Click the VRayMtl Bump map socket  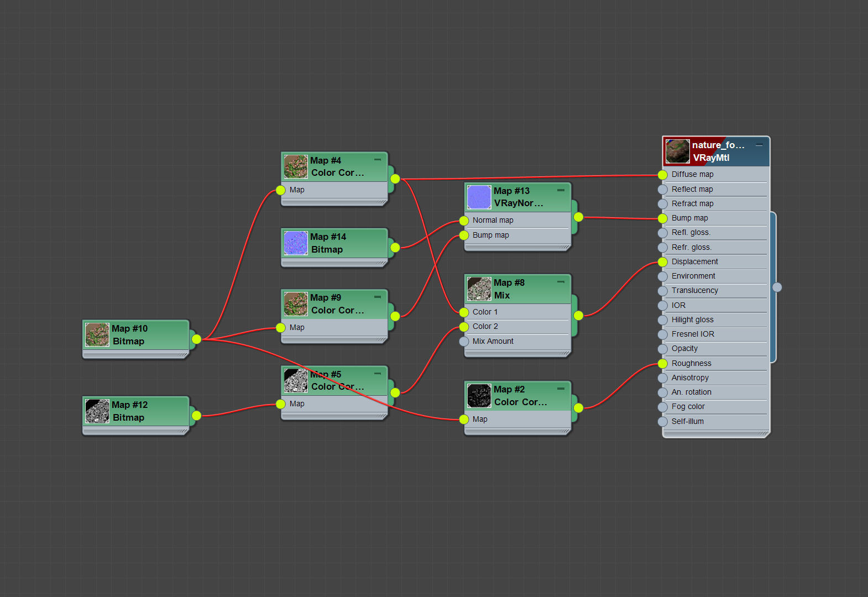click(663, 218)
